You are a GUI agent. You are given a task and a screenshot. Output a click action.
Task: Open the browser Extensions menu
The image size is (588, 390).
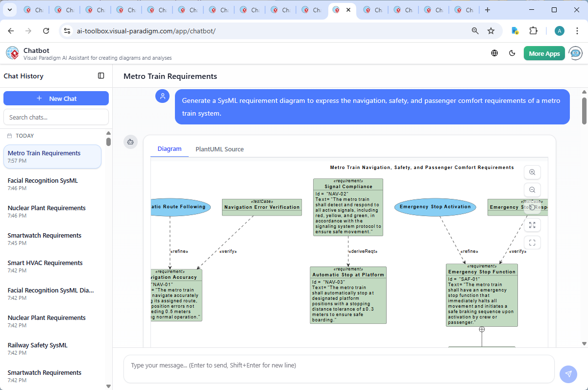(x=534, y=31)
